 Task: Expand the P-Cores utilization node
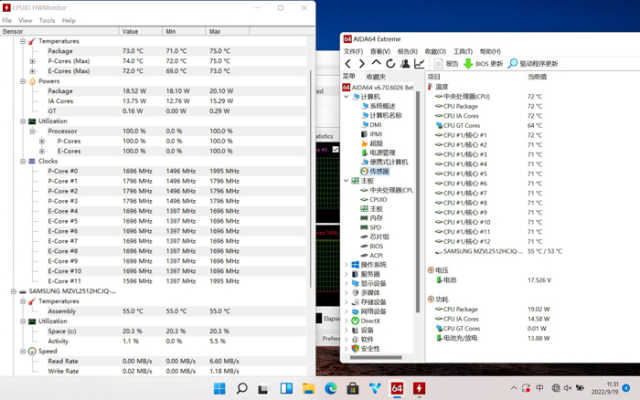pos(42,141)
